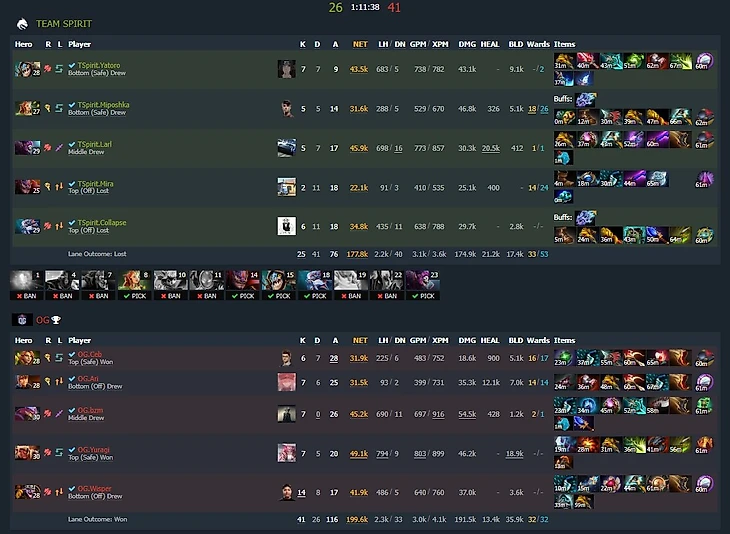Click the first banned hero in draft
This screenshot has height=534, width=730.
pos(27,280)
